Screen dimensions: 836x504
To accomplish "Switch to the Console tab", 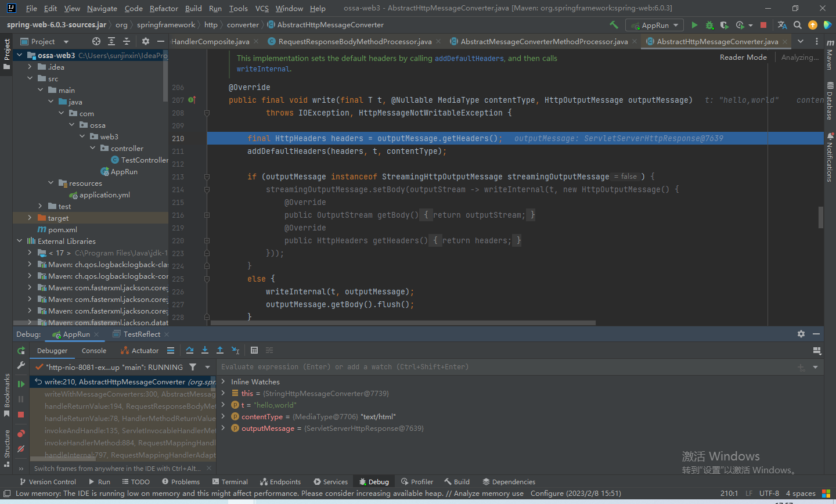I will (x=94, y=351).
